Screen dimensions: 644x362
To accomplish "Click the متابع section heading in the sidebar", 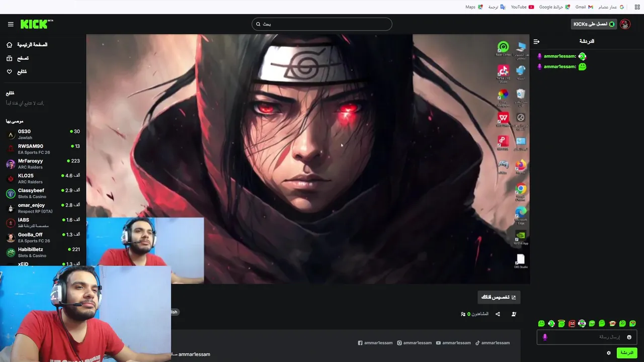I will point(10,94).
